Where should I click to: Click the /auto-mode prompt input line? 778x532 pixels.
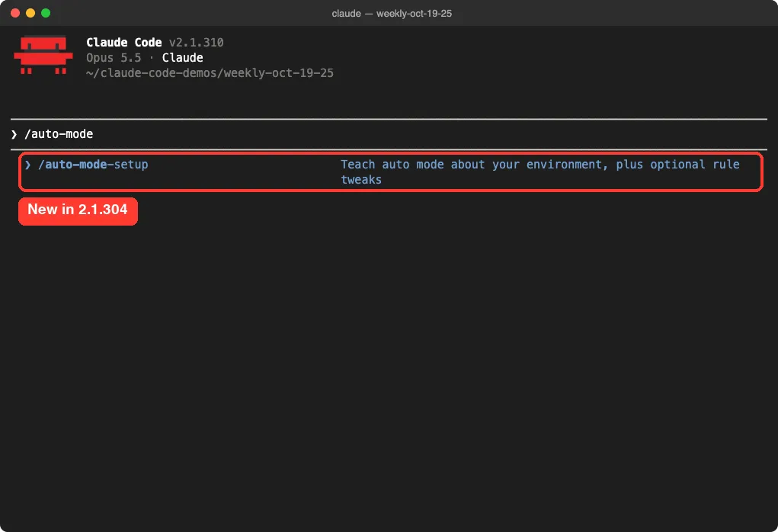coord(389,134)
